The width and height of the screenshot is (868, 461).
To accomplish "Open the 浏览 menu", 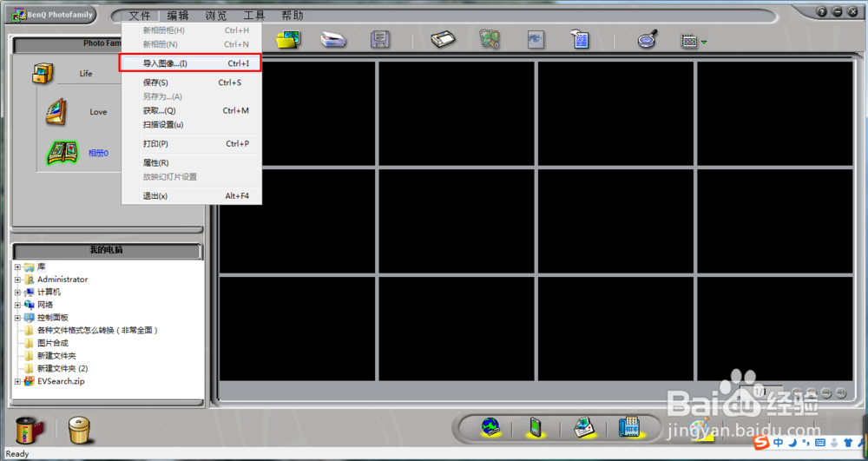I will (216, 16).
